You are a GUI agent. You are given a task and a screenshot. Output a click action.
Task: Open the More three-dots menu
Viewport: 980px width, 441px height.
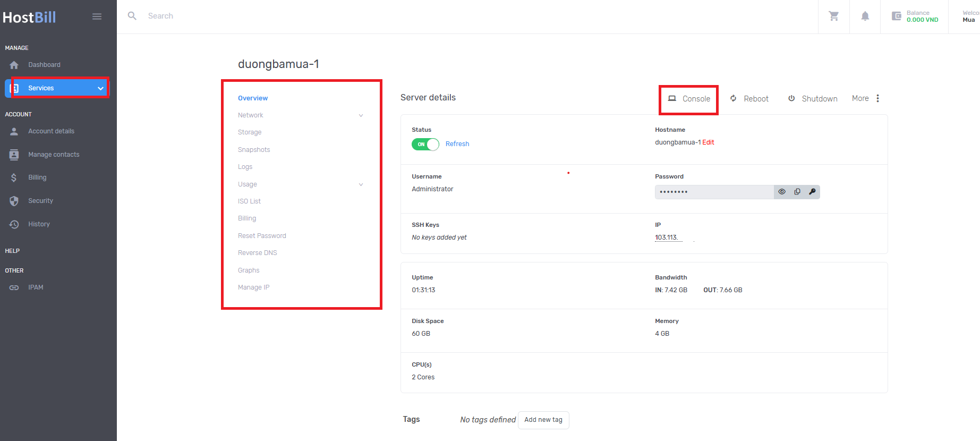tap(877, 98)
